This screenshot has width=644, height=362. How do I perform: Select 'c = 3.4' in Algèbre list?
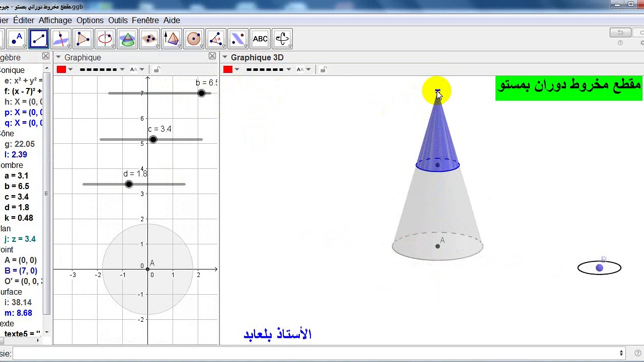[x=17, y=197]
